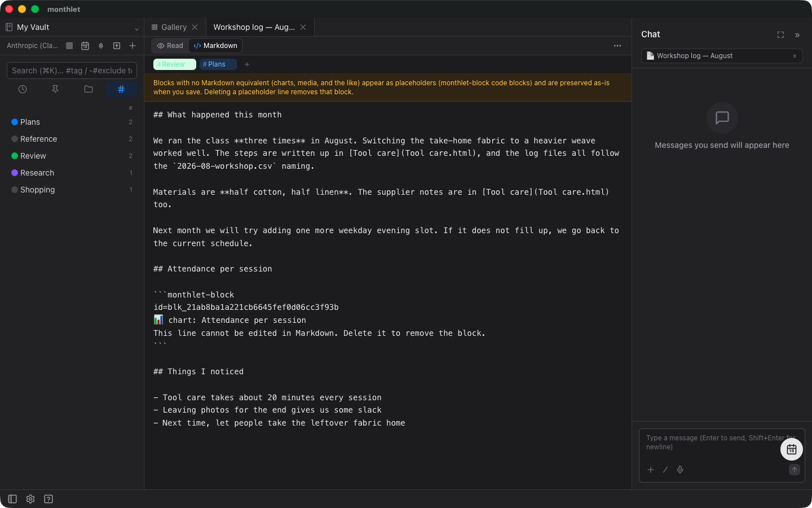
Task: Click floating round calendar button in chat
Action: point(792,449)
